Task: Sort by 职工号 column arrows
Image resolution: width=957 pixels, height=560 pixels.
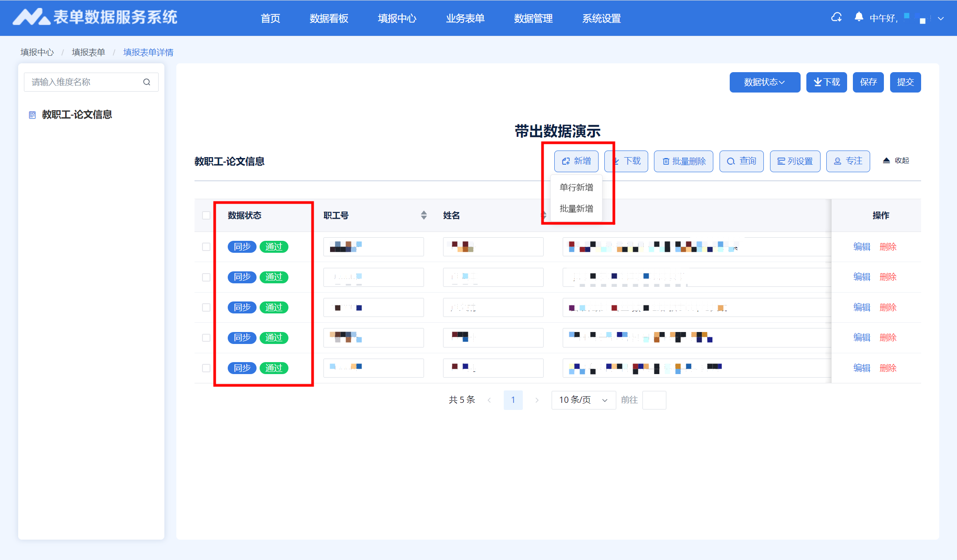Action: tap(424, 215)
